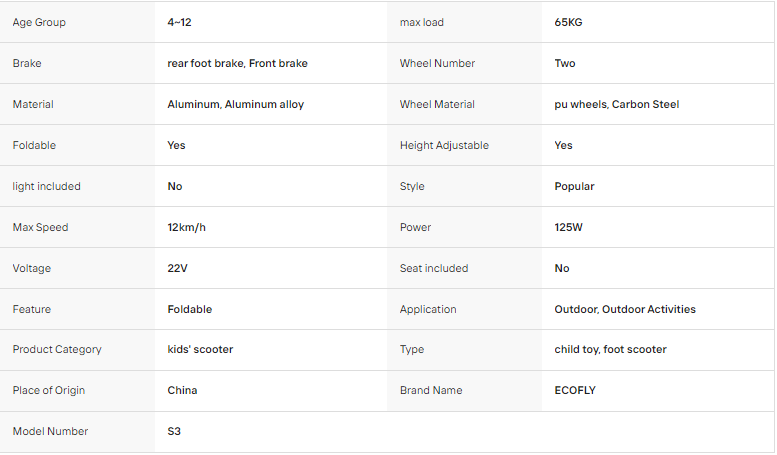
Task: Click the China place of origin value
Action: [182, 391]
